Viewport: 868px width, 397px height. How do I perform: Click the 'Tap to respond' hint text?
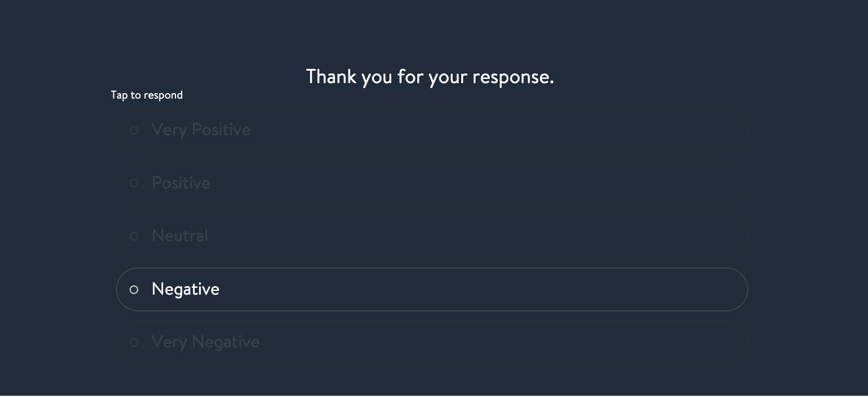tap(147, 95)
